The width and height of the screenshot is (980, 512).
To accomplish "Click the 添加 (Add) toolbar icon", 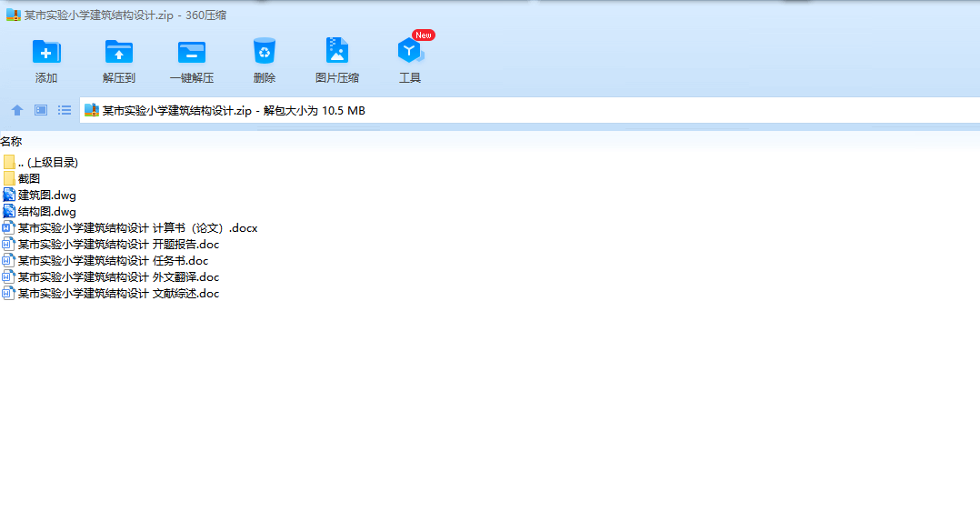I will [x=46, y=52].
